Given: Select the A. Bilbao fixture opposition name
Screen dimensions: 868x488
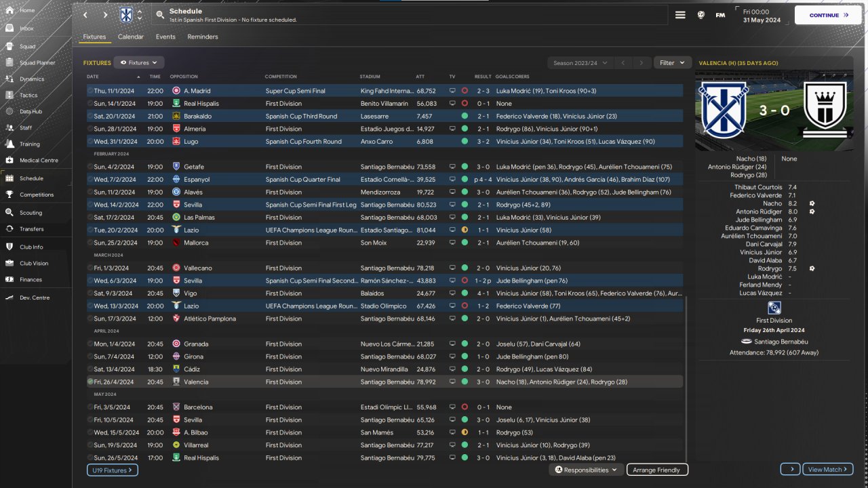Looking at the screenshot, I should click(x=198, y=432).
